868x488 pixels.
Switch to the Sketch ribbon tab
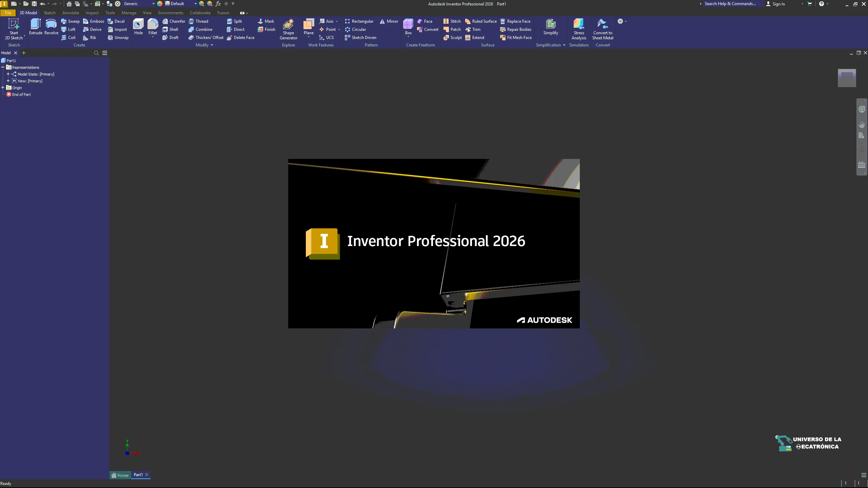tap(50, 13)
